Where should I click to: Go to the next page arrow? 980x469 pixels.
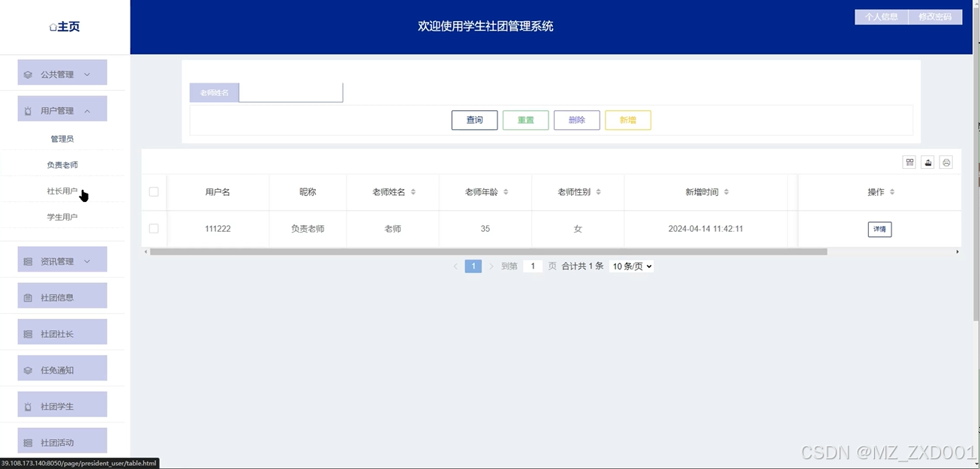[x=492, y=266]
